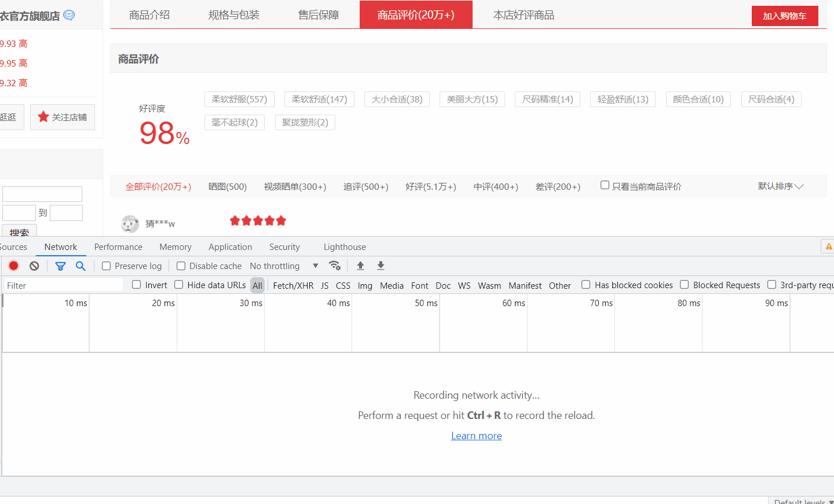Screen dimensions: 834x504
Task: Import HAR file with upload arrow
Action: click(x=360, y=266)
